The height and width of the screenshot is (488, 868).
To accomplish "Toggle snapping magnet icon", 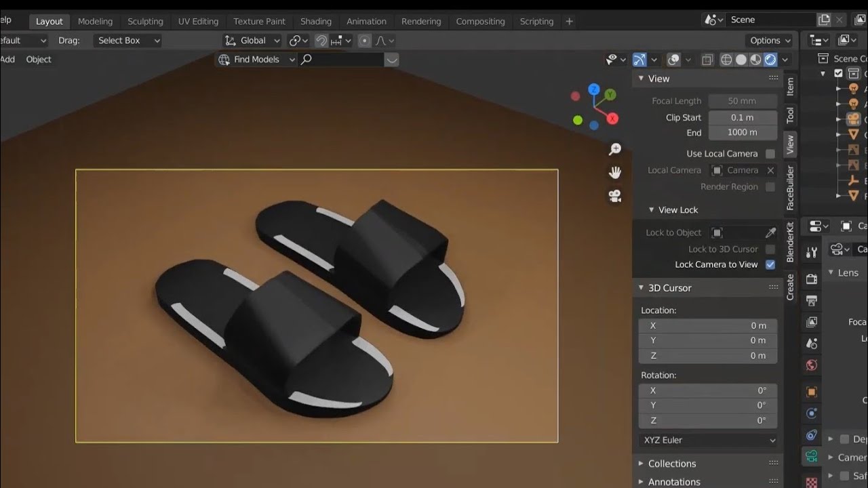I will [x=321, y=41].
